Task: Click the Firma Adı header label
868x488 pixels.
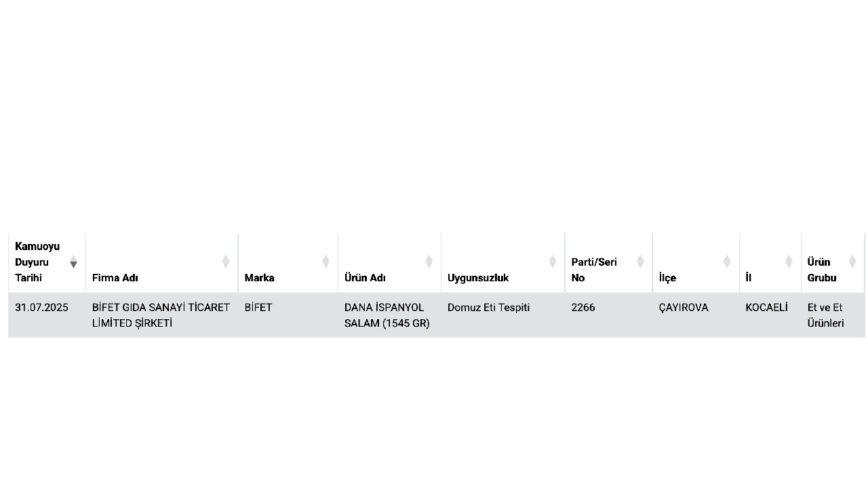Action: click(115, 278)
